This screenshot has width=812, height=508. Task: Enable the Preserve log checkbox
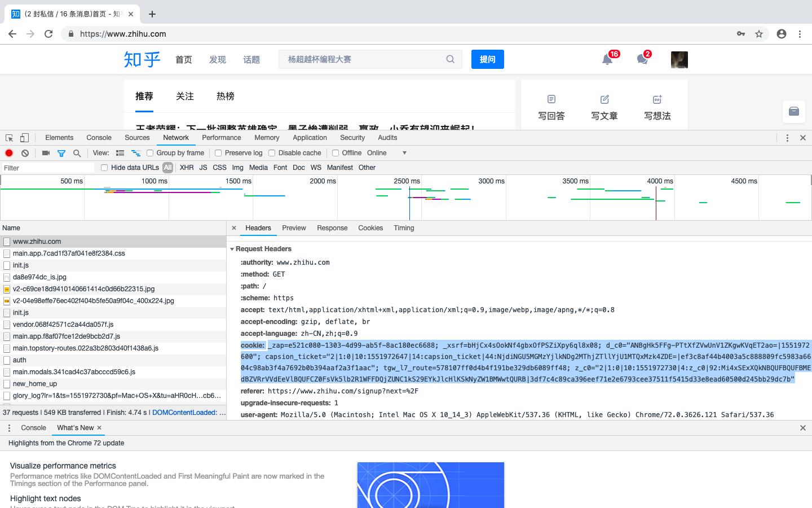pyautogui.click(x=218, y=152)
